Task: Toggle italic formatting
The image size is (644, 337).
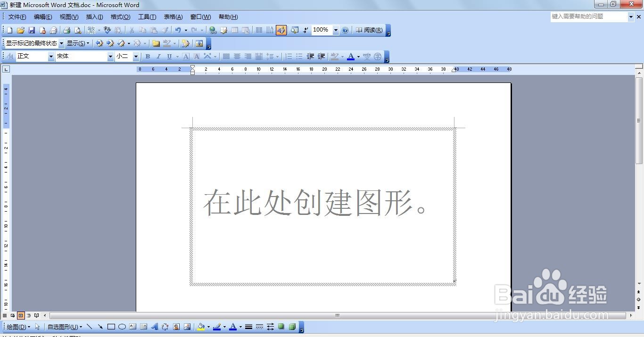Action: 158,56
